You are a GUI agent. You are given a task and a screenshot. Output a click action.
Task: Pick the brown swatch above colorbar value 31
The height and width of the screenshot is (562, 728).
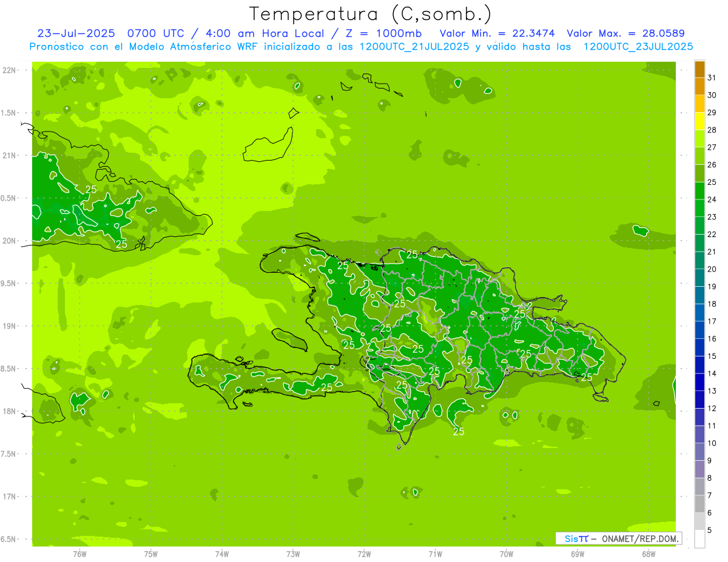[x=699, y=69]
